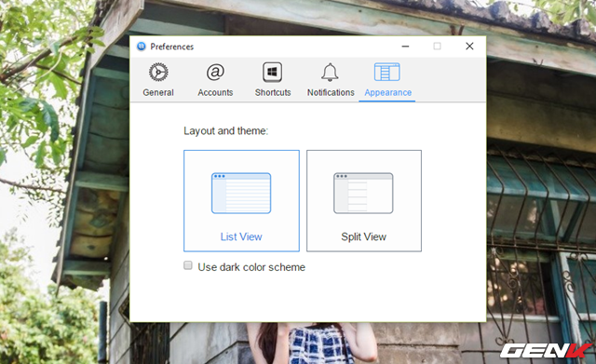Screen dimensions: 596x364
Task: Choose the List View layout card
Action: click(x=241, y=200)
